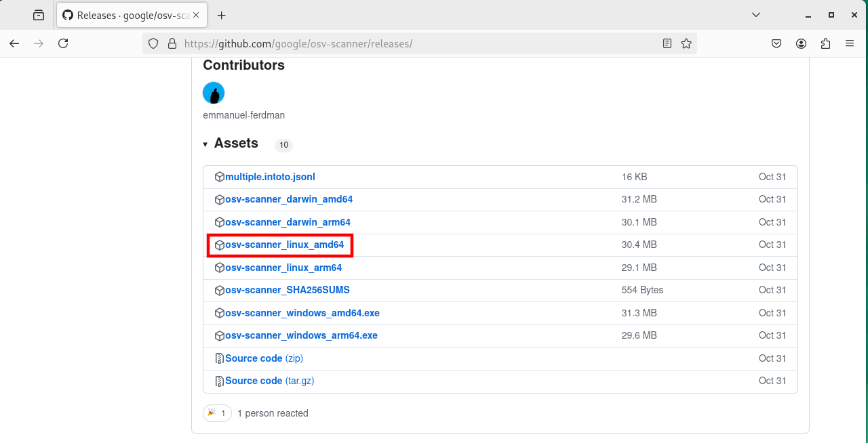Bookmark this page with the star icon

(686, 43)
